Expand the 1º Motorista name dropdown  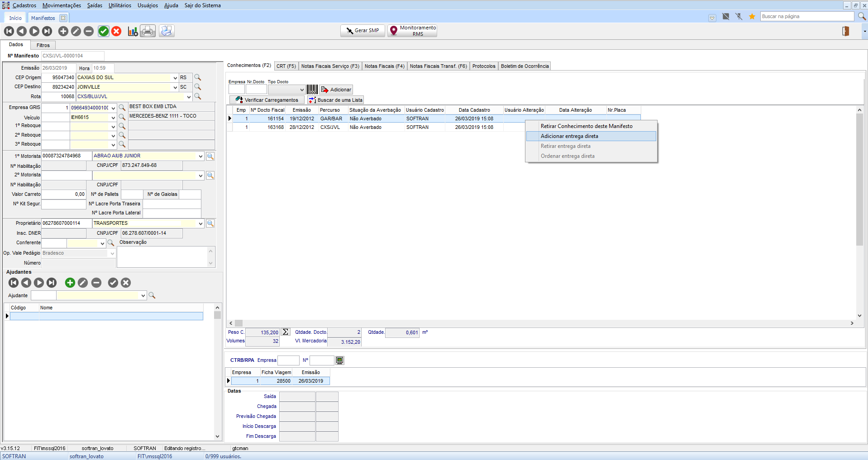click(200, 156)
